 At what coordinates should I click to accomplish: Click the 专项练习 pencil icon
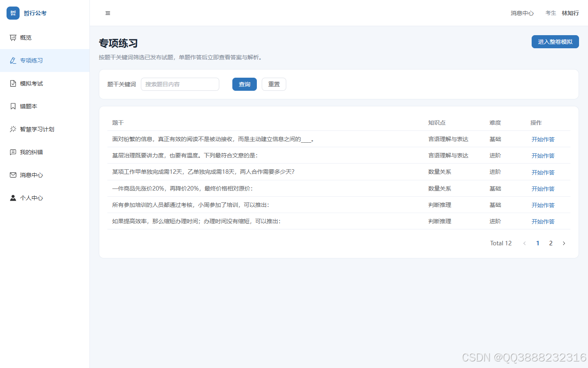click(13, 61)
